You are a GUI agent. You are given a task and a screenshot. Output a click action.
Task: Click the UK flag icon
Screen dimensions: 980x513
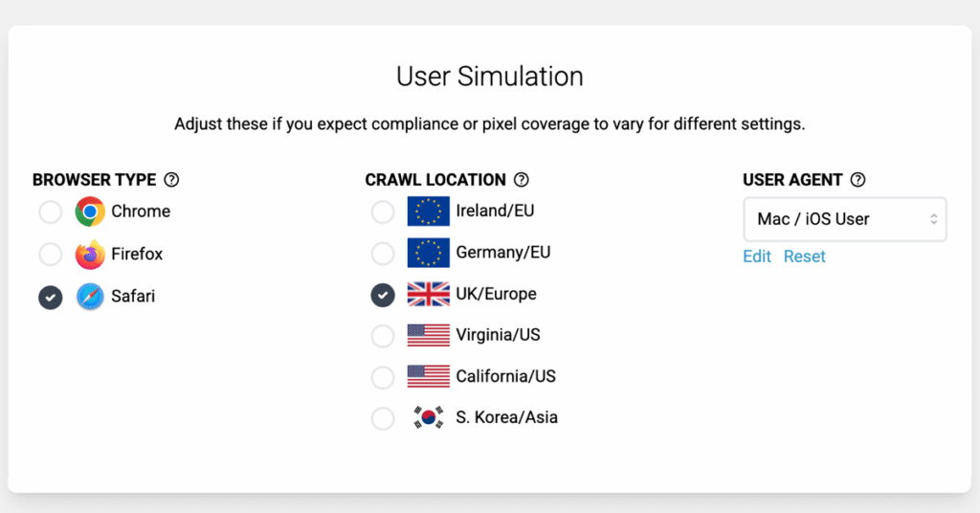(x=428, y=294)
